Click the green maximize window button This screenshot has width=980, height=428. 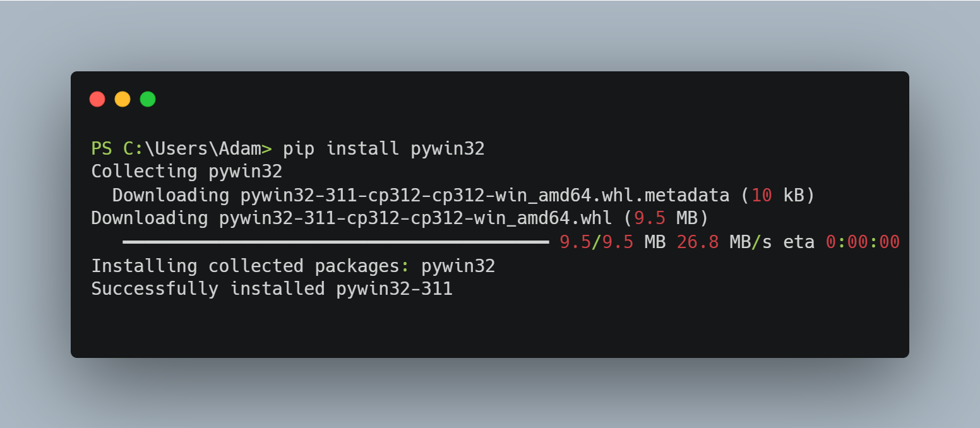(x=147, y=99)
